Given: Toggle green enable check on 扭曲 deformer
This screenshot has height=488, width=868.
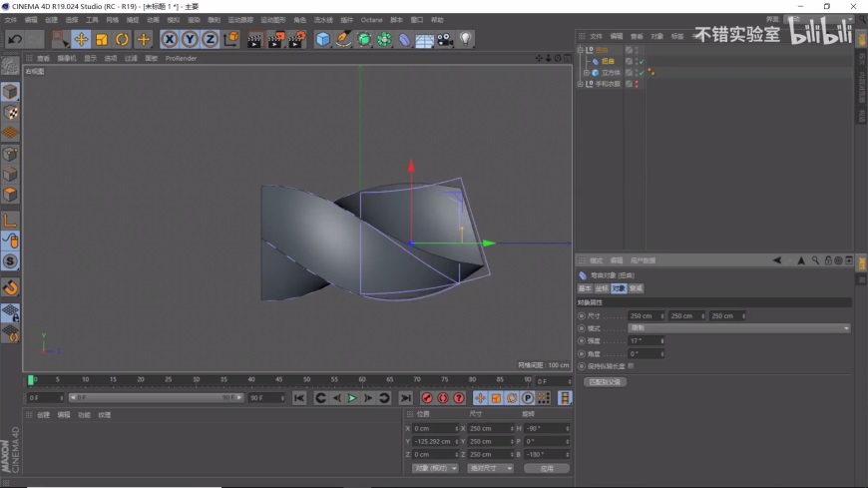Looking at the screenshot, I should coord(642,61).
